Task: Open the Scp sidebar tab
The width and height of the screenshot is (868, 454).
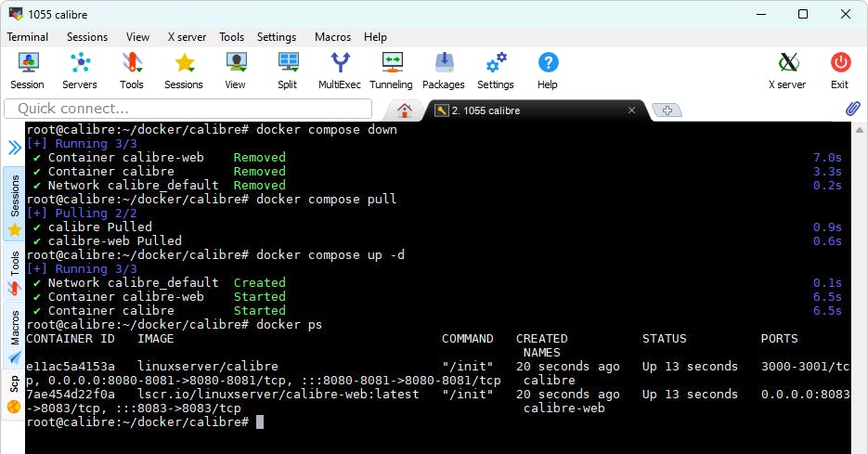Action: tap(15, 395)
